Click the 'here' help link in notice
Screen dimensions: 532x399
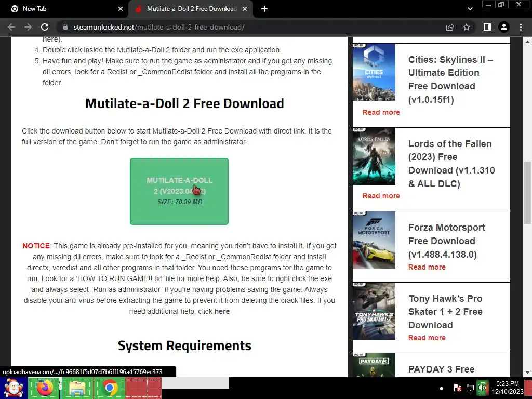(222, 311)
